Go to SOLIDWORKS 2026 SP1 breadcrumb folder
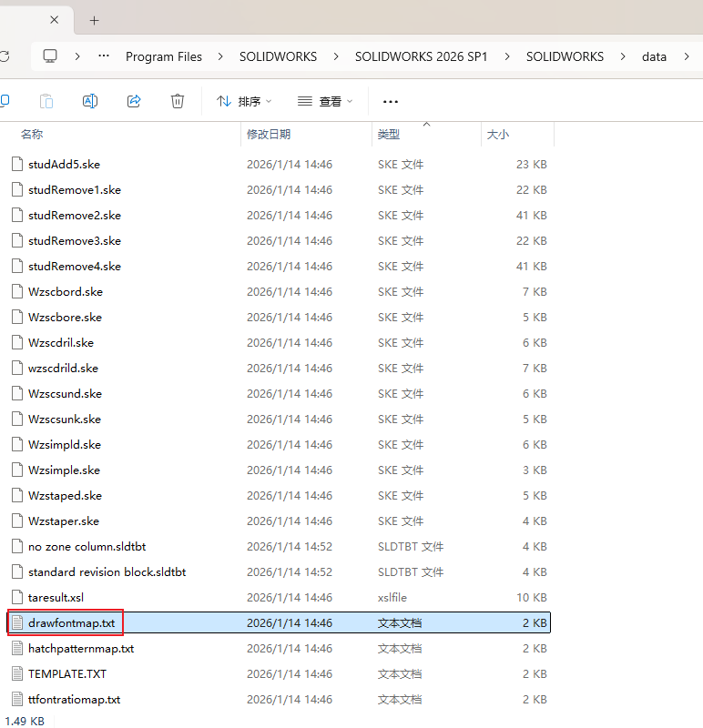 coord(421,56)
